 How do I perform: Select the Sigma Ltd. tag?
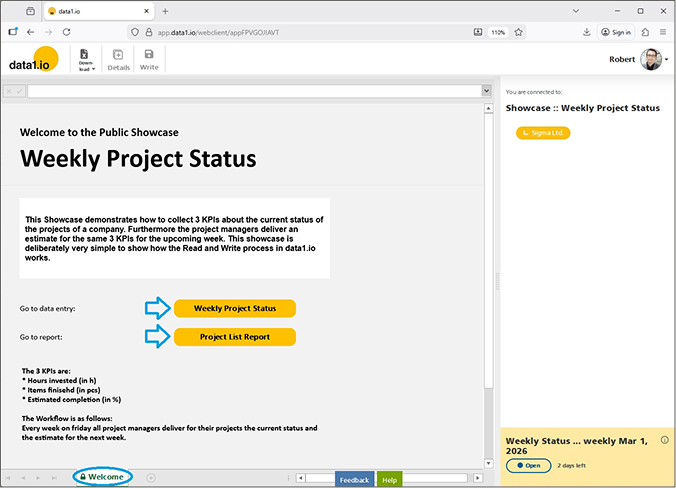pyautogui.click(x=543, y=132)
